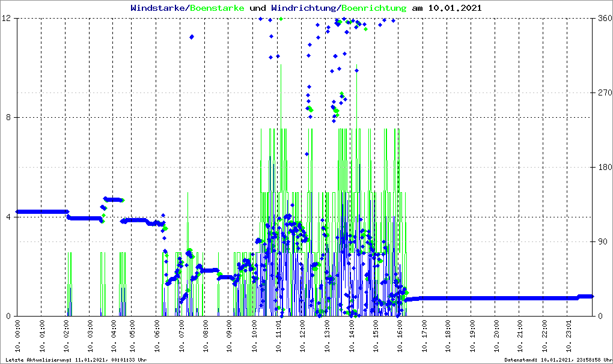Viewport: 613px width, 364px height.
Task: Click the time label '10. 01:00'
Action: pos(41,336)
